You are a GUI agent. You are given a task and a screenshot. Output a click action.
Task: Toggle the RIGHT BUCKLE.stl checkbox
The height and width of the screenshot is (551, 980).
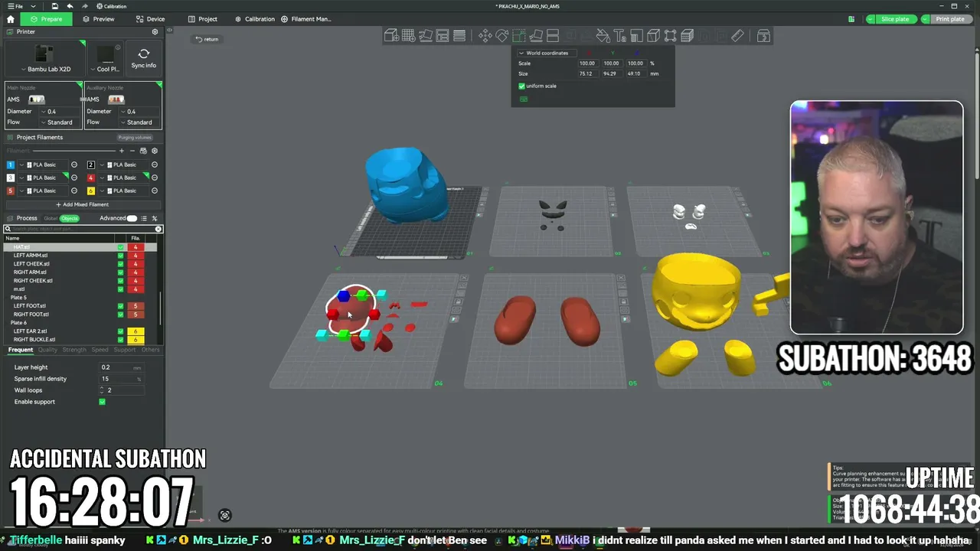[x=120, y=340]
